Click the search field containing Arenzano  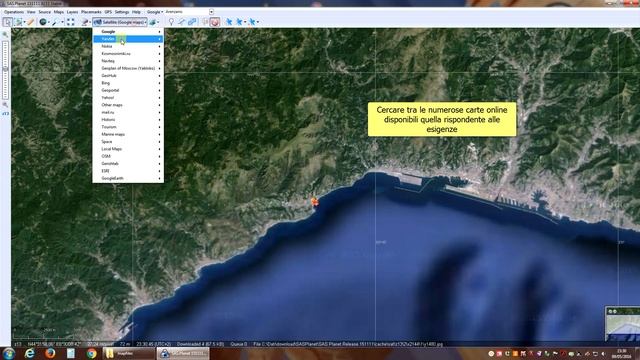(187, 12)
